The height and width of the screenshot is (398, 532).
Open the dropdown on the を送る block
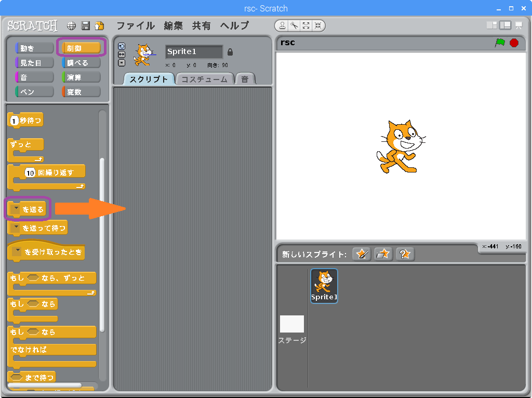click(16, 209)
